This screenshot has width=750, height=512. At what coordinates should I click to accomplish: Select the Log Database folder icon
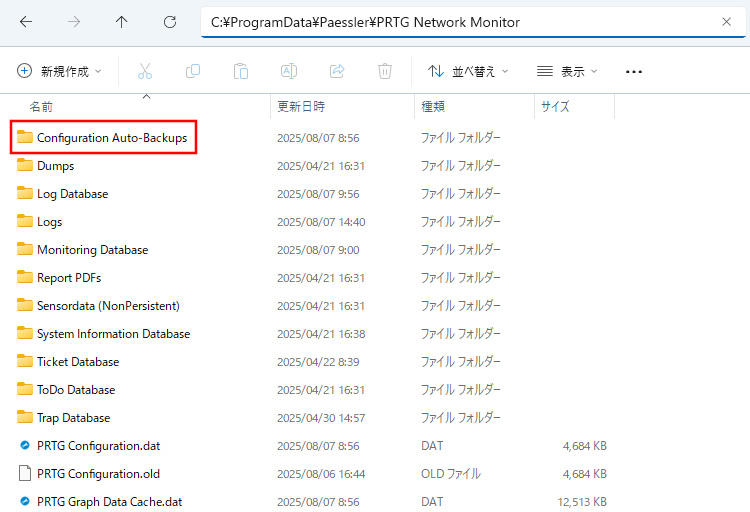25,193
